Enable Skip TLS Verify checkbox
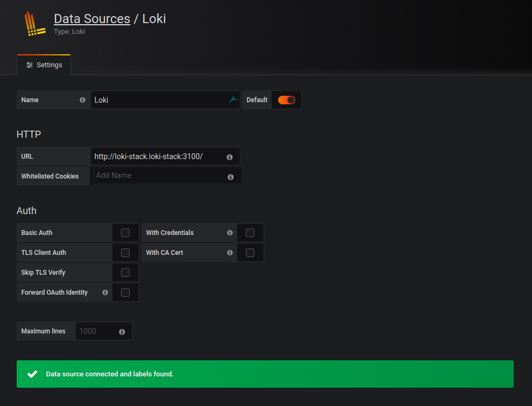 click(x=125, y=273)
